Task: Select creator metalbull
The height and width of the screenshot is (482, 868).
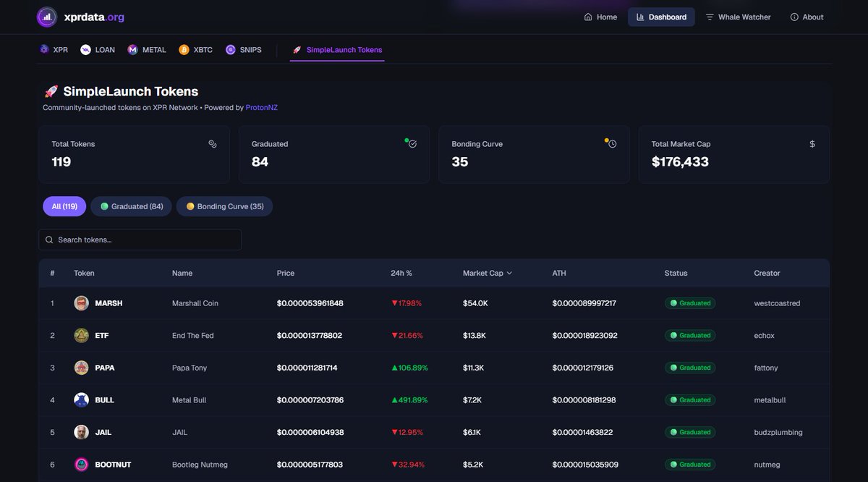Action: [770, 399]
